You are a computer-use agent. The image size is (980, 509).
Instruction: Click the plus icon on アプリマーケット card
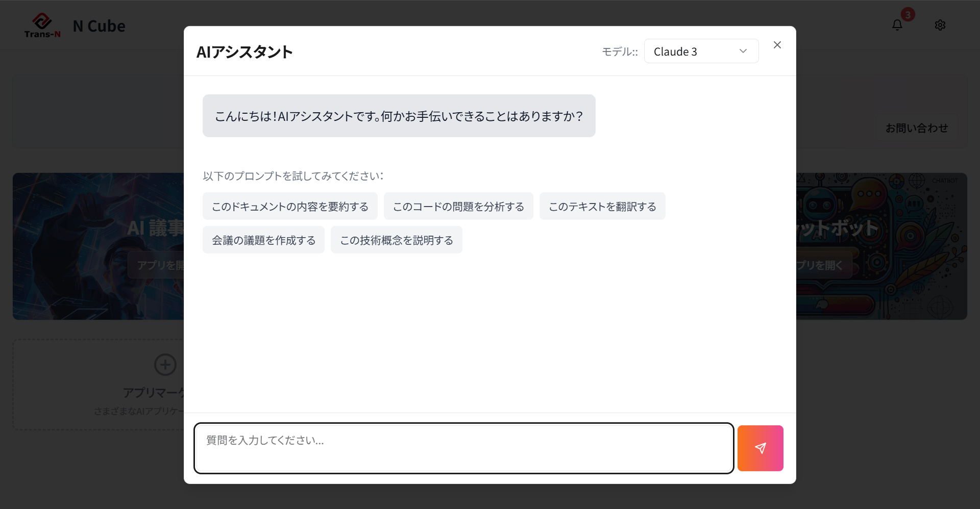(x=164, y=365)
